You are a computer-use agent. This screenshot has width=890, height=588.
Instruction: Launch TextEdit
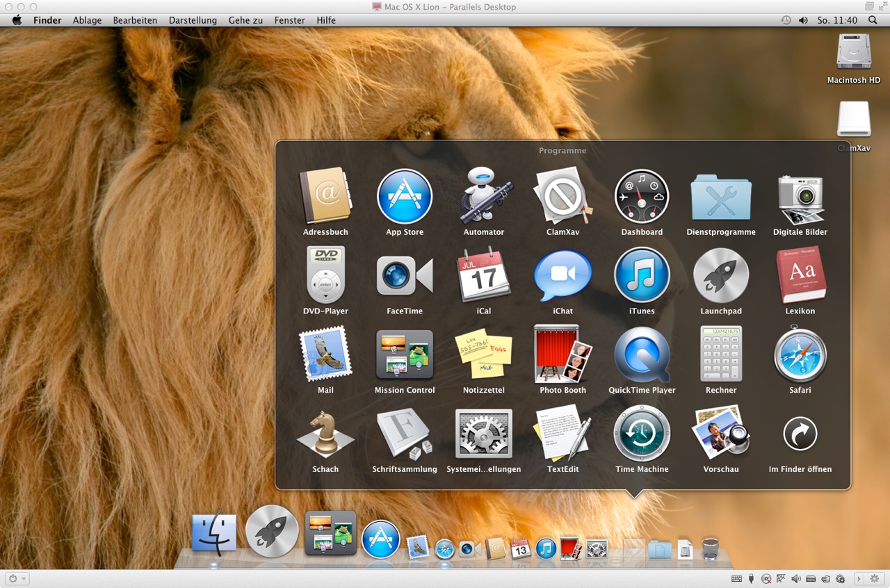(x=563, y=434)
